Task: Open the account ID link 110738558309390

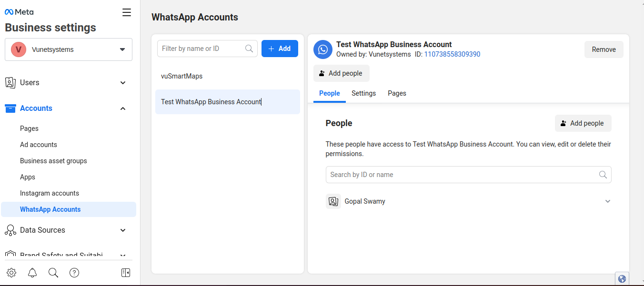Action: [x=452, y=54]
